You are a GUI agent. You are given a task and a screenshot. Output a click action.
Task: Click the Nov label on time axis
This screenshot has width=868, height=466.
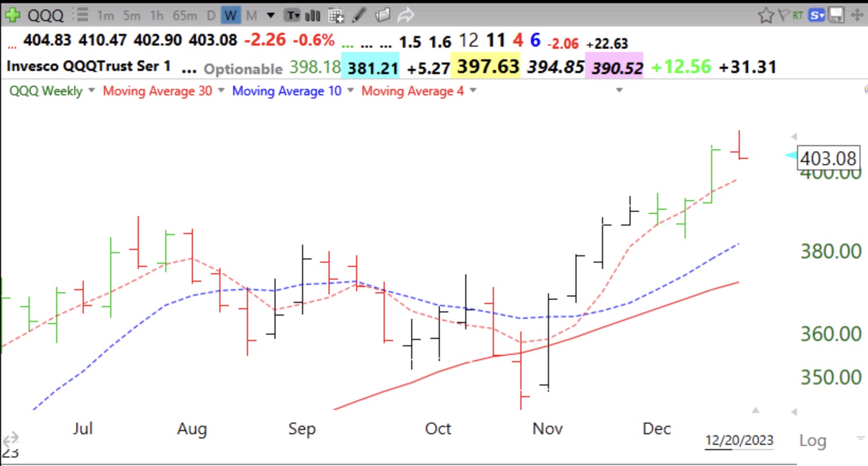tap(547, 428)
